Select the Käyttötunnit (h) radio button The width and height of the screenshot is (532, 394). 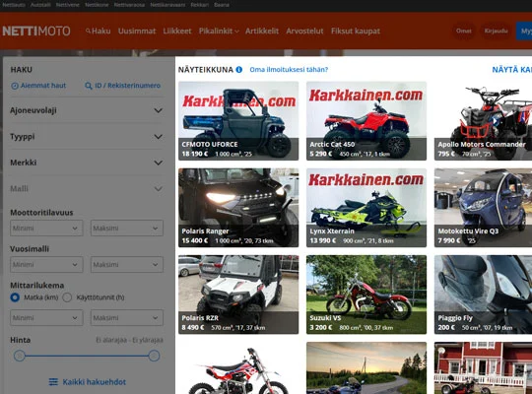[67, 297]
